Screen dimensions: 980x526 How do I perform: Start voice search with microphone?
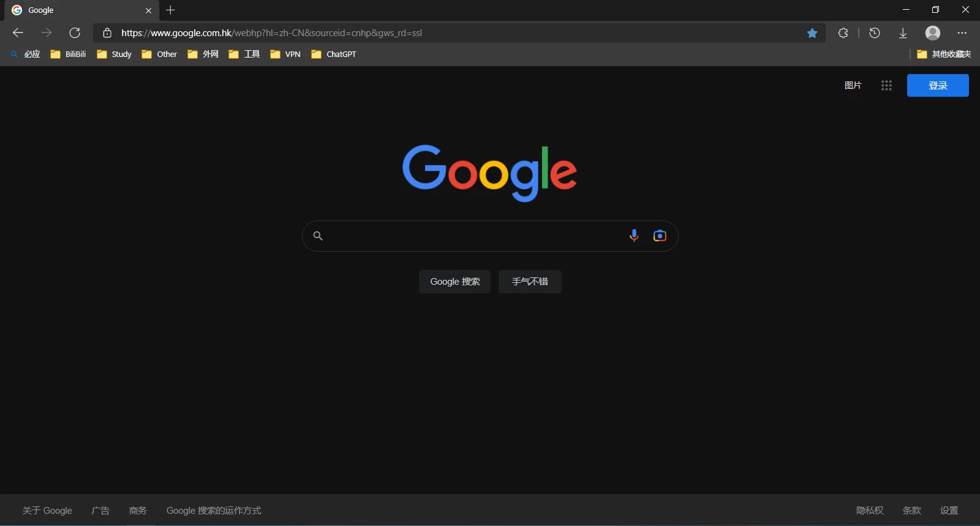634,236
